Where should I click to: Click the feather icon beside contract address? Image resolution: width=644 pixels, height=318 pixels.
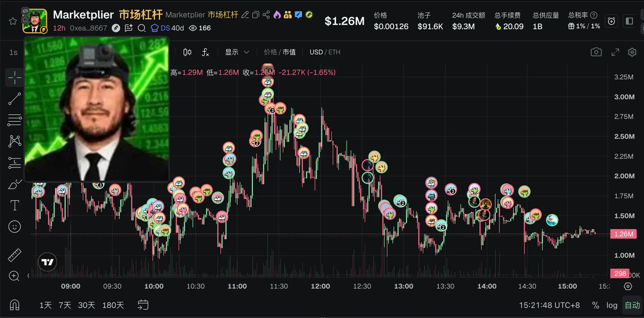pyautogui.click(x=116, y=28)
